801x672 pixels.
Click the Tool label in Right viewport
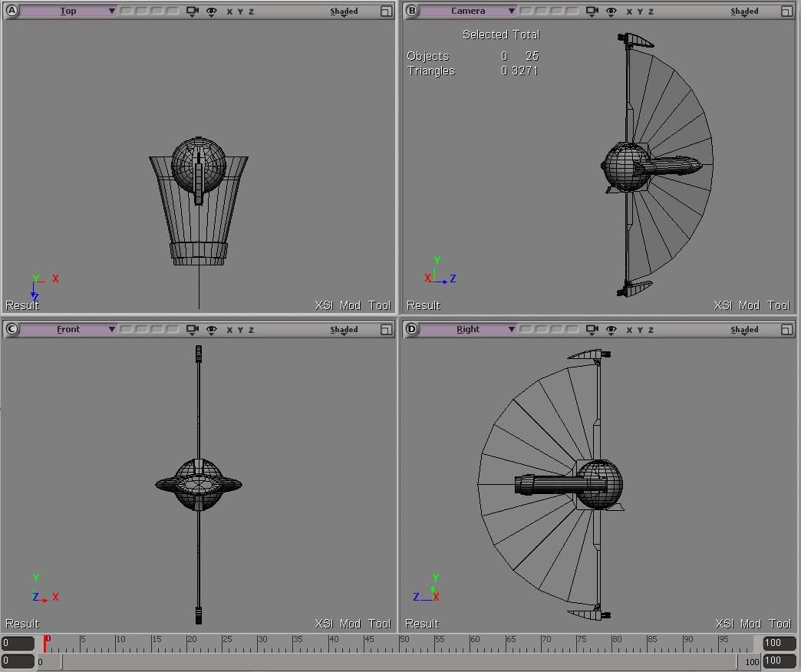(x=780, y=624)
